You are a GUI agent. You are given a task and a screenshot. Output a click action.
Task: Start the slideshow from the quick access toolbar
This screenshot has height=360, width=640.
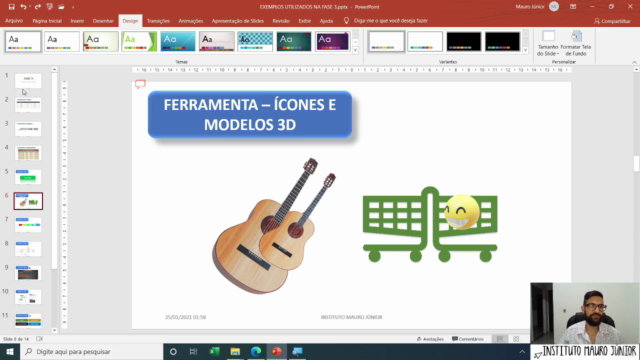pyautogui.click(x=49, y=7)
